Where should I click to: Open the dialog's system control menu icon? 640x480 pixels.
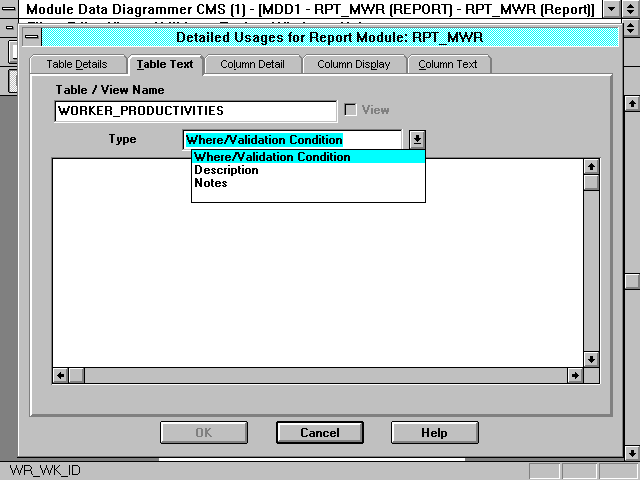tap(33, 38)
